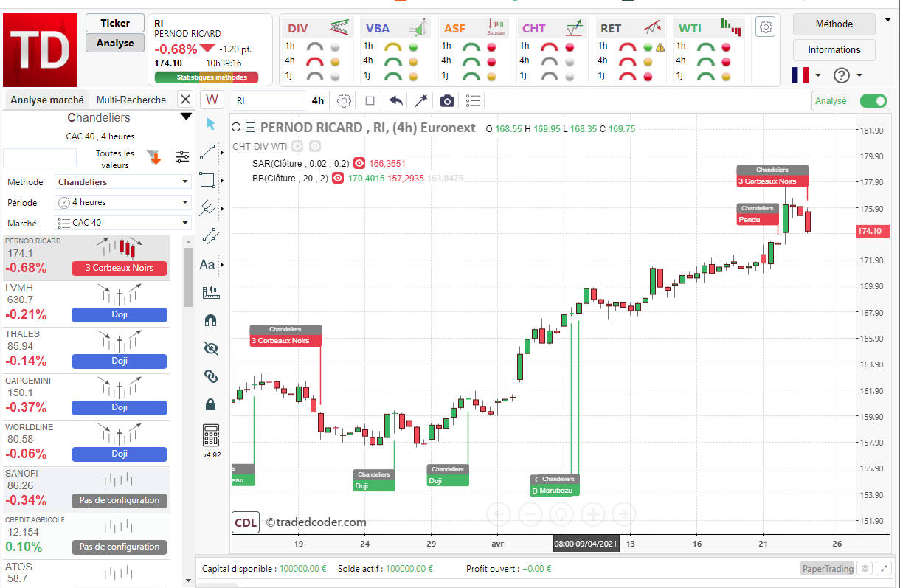Open the list icon in chart toolbar
The image size is (900, 588).
pos(474,101)
